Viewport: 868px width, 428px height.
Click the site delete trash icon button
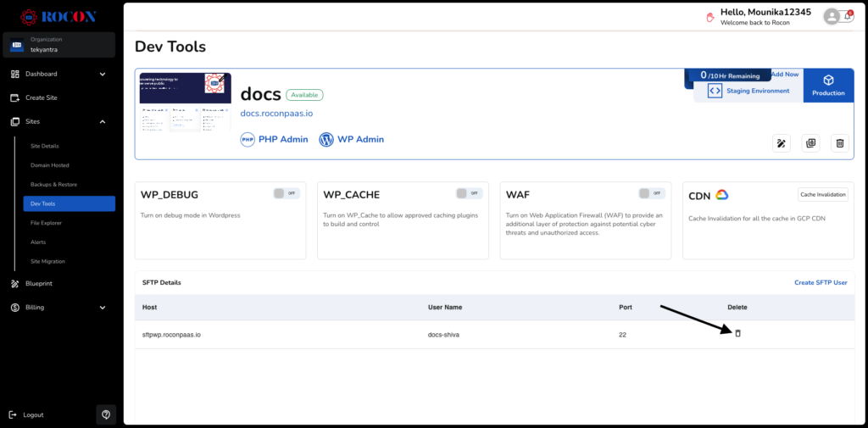pyautogui.click(x=840, y=143)
